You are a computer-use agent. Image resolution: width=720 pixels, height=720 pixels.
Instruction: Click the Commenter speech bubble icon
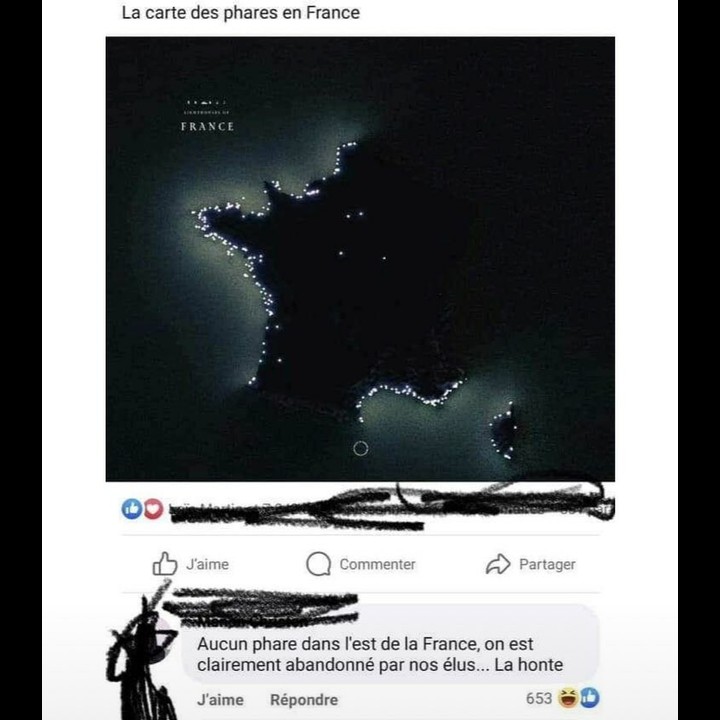tap(318, 564)
